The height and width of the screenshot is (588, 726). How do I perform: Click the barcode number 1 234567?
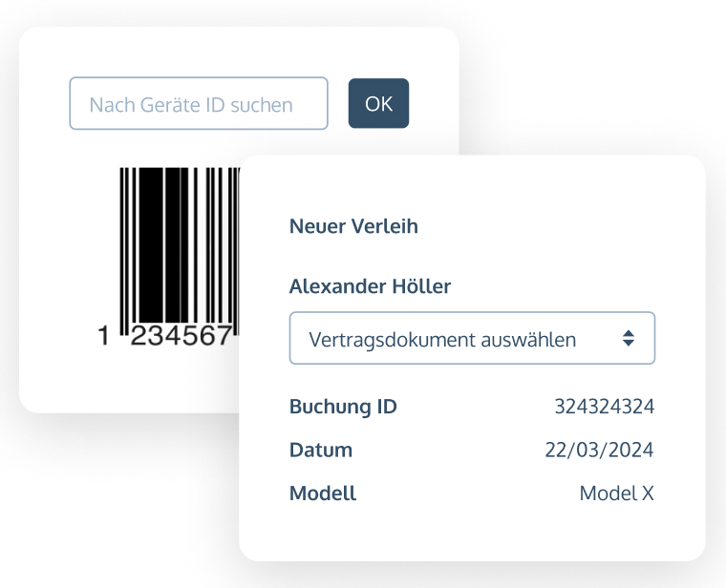(x=180, y=335)
